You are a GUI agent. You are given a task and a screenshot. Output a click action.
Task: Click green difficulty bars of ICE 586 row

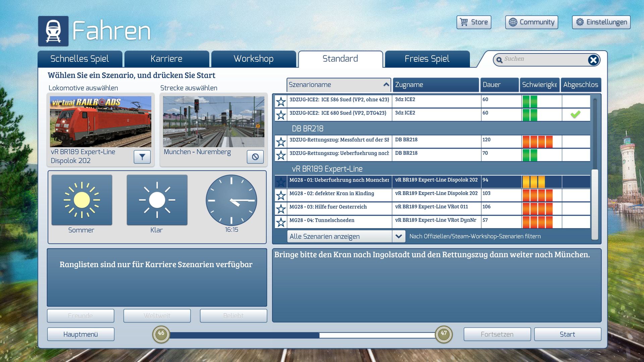coord(530,101)
